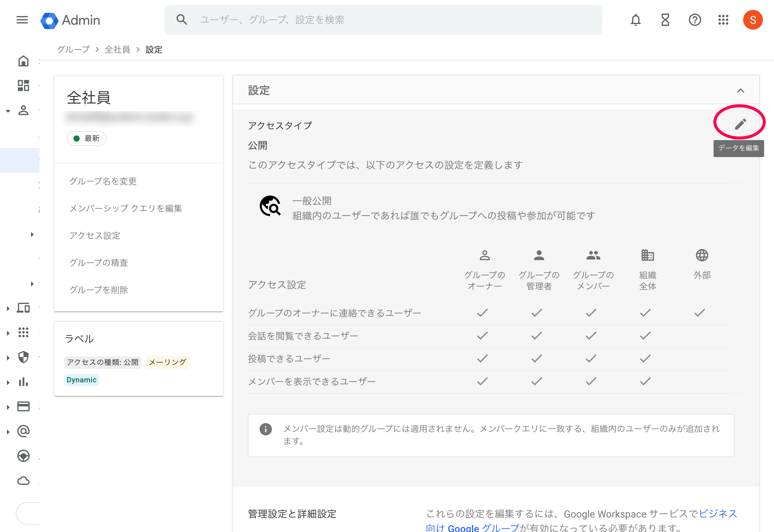
Task: Click the Dynamic label chip
Action: coord(81,380)
